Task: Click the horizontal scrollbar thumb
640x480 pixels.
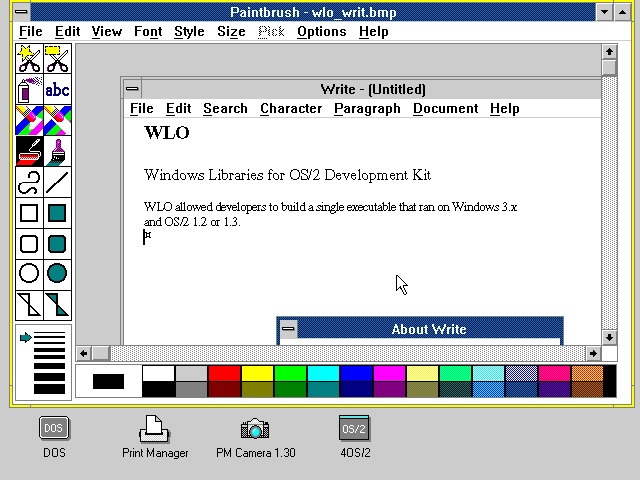Action: click(x=101, y=353)
